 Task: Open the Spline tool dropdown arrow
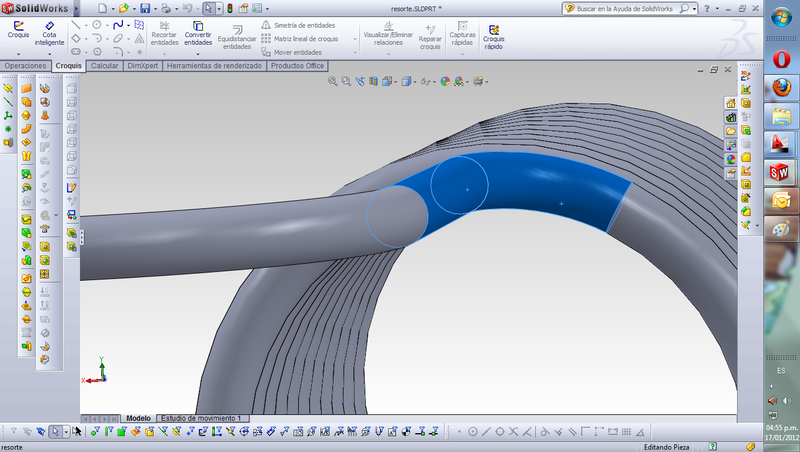[x=128, y=25]
